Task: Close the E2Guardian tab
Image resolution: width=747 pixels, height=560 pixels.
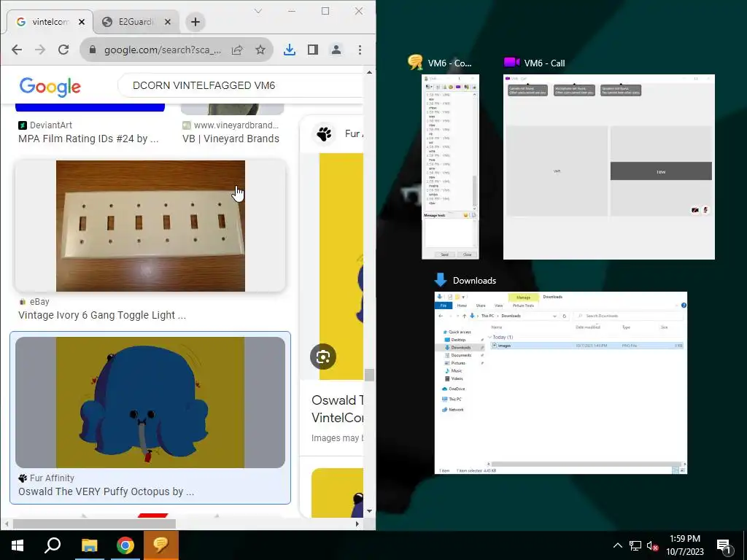Action: [x=167, y=22]
